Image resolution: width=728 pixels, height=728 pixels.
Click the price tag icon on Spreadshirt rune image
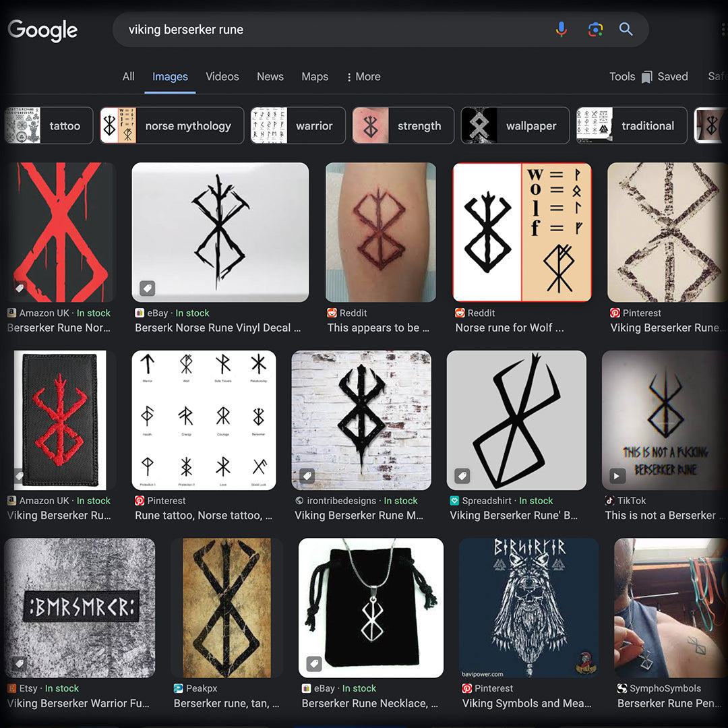coord(462,477)
